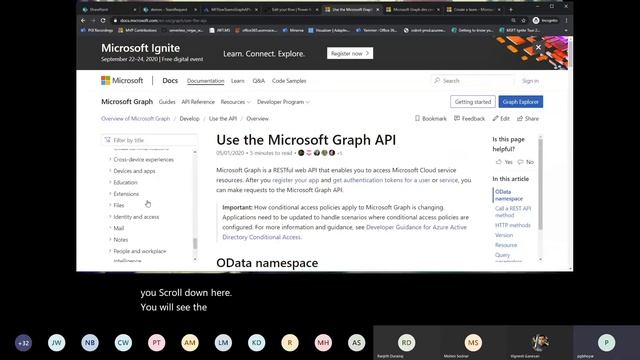Click the Getting started button
Image resolution: width=640 pixels, height=360 pixels.
click(473, 102)
